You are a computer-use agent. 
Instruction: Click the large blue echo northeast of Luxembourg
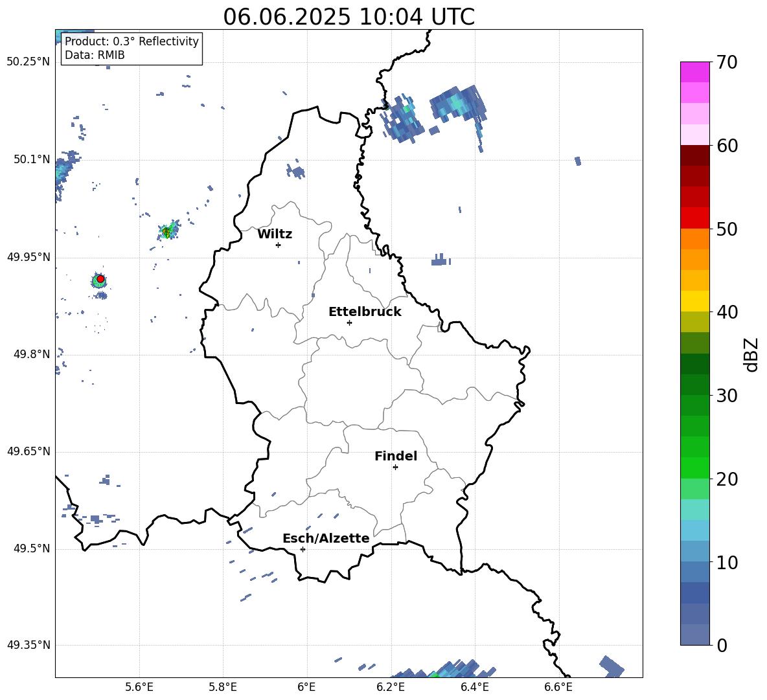pos(459,105)
